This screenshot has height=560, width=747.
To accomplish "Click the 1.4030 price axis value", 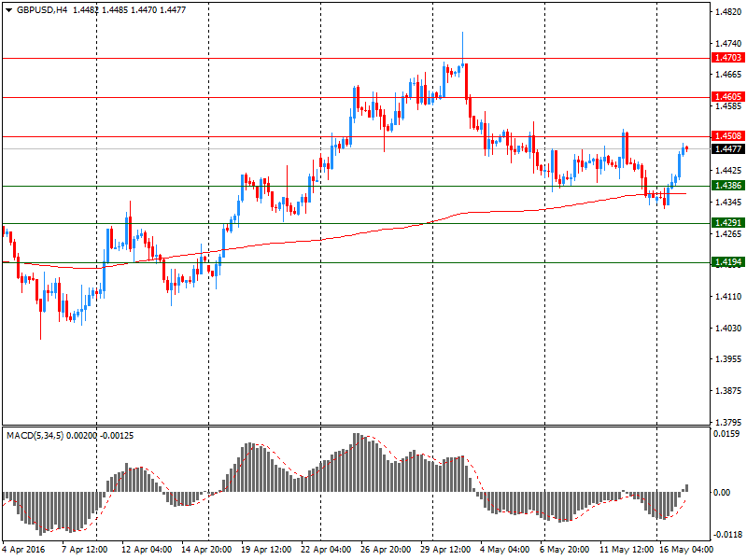I will [x=728, y=329].
